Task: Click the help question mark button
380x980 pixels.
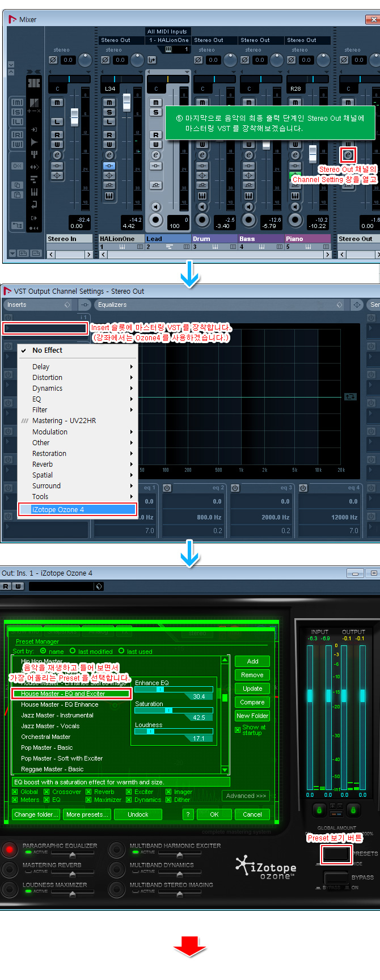Action: (x=188, y=814)
